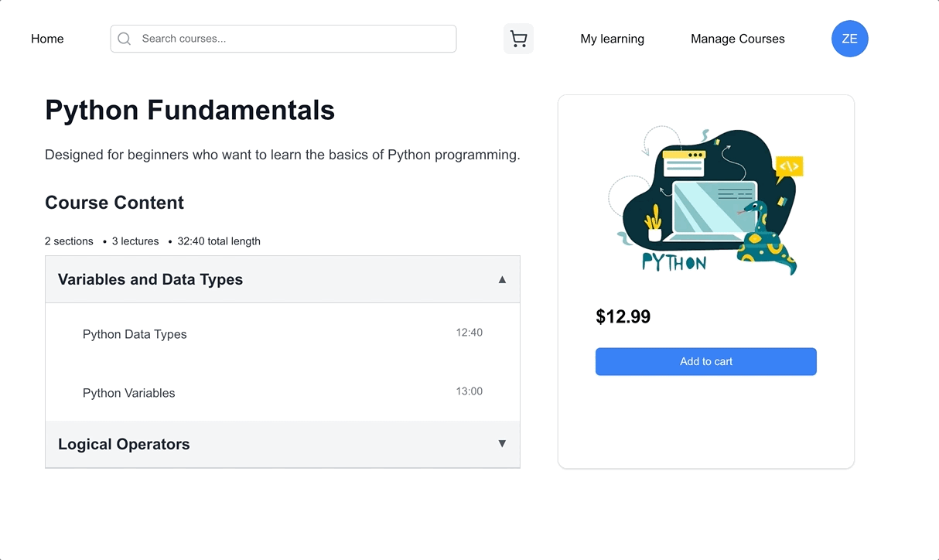
Task: Click the 2 sections text
Action: (x=69, y=241)
